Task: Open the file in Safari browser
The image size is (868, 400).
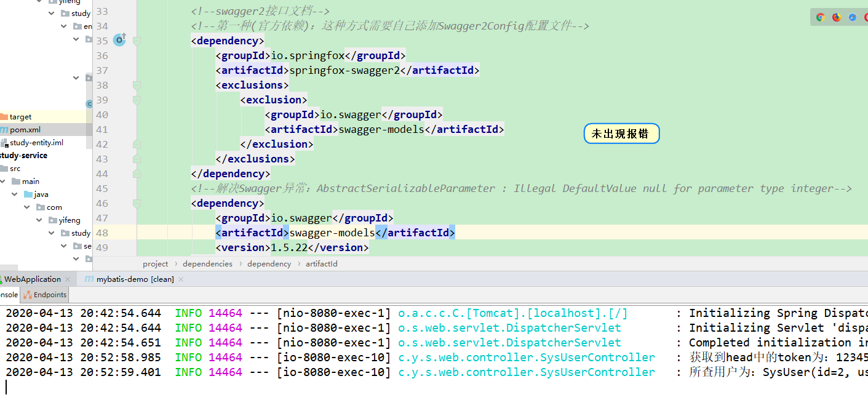Action: coord(852,17)
